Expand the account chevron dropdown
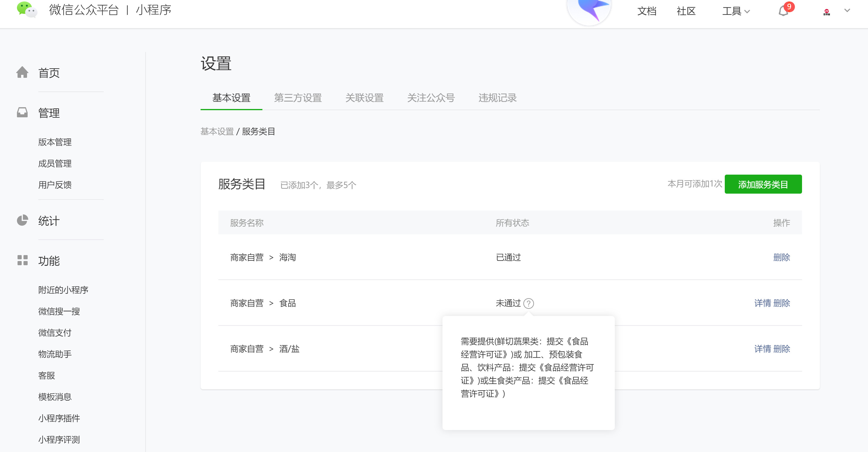Viewport: 868px width, 452px height. coord(847,10)
